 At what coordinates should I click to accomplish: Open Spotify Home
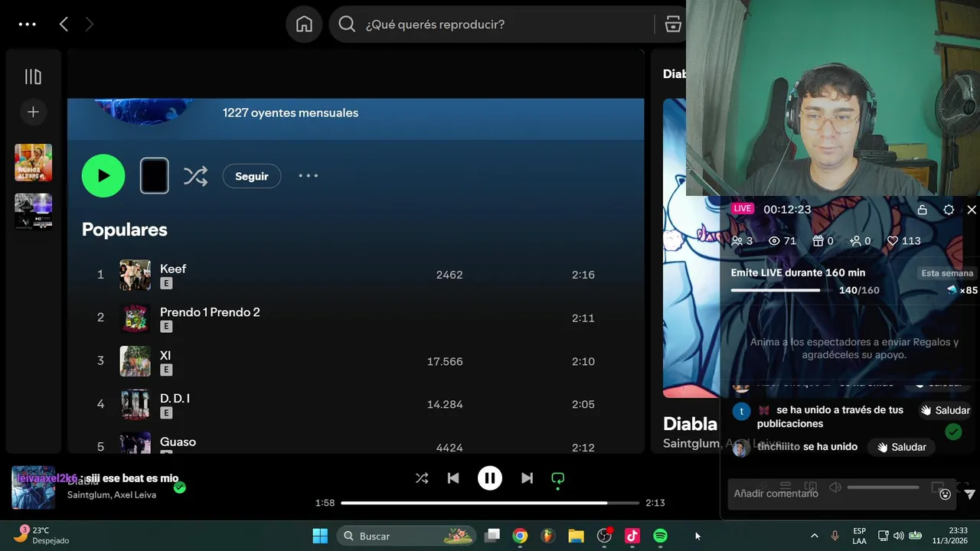[304, 24]
